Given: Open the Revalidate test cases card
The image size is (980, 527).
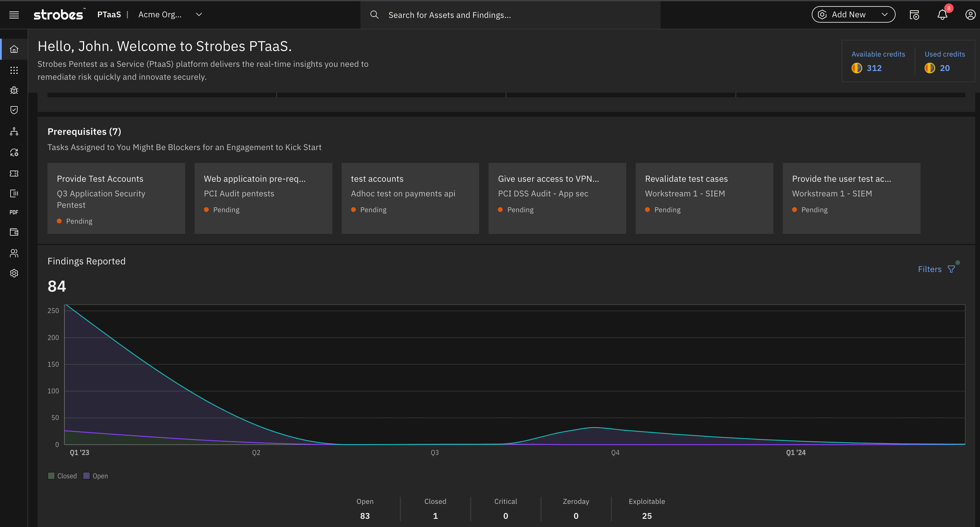Looking at the screenshot, I should [704, 198].
